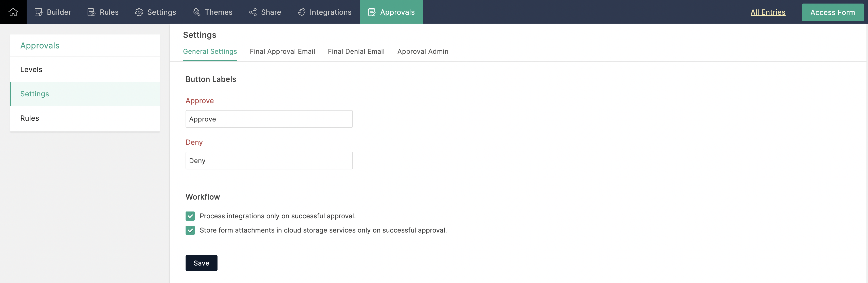
Task: Click the Deny input field
Action: tap(269, 161)
